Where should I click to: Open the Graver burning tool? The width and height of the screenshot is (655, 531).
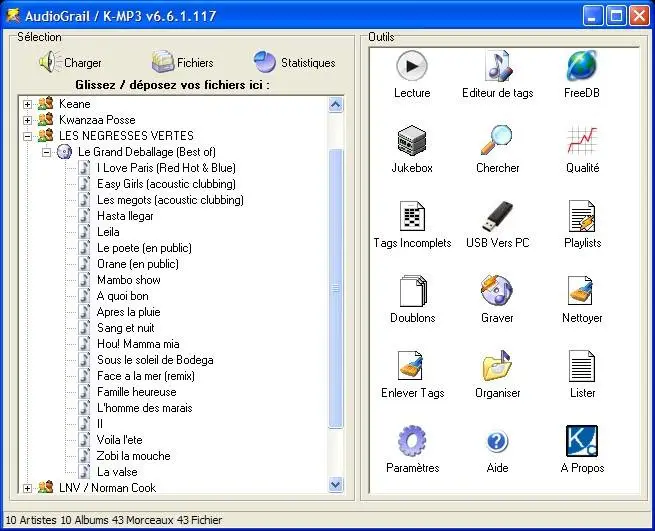click(x=497, y=299)
